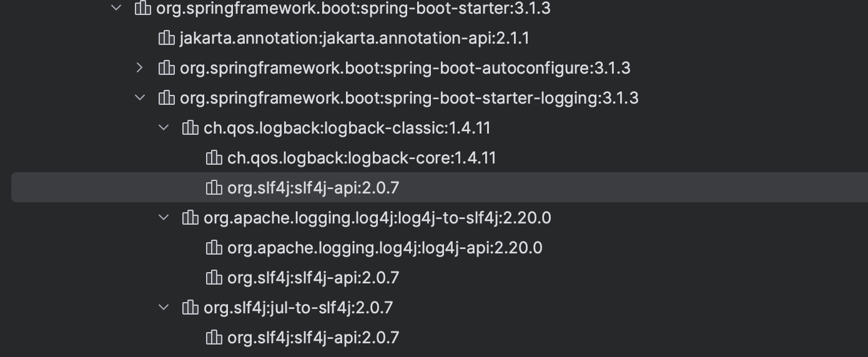Collapse spring-boot-starter-logging:3.1.3 node

pyautogui.click(x=140, y=98)
